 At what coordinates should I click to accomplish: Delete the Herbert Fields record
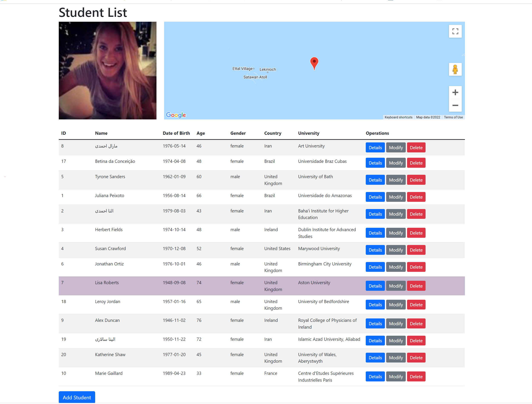pyautogui.click(x=416, y=233)
